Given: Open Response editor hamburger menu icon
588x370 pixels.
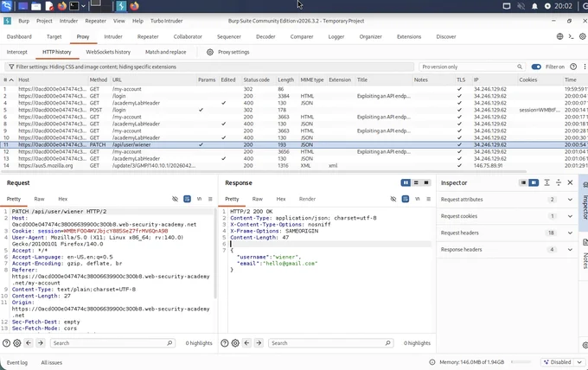Looking at the screenshot, I should (x=429, y=199).
